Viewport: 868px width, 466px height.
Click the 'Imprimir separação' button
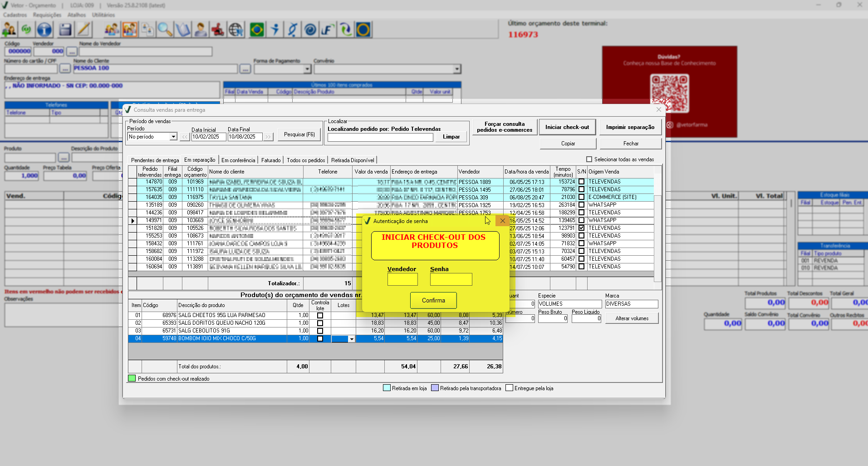click(630, 127)
